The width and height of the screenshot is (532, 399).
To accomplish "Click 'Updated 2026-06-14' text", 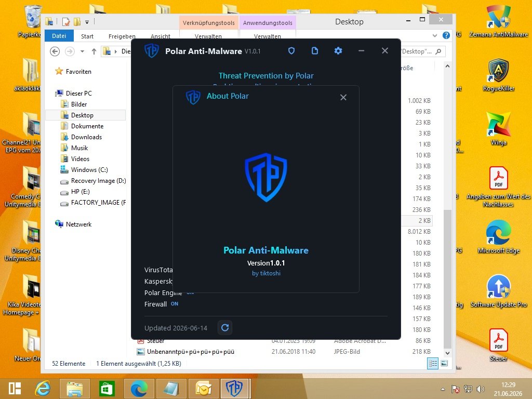I will 176,328.
